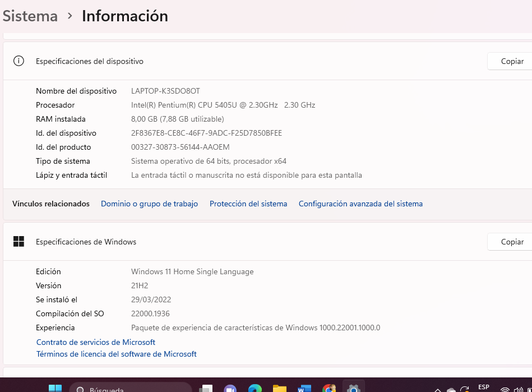Image resolution: width=532 pixels, height=392 pixels.
Task: Click the Vínculos relacionados heading
Action: point(51,204)
